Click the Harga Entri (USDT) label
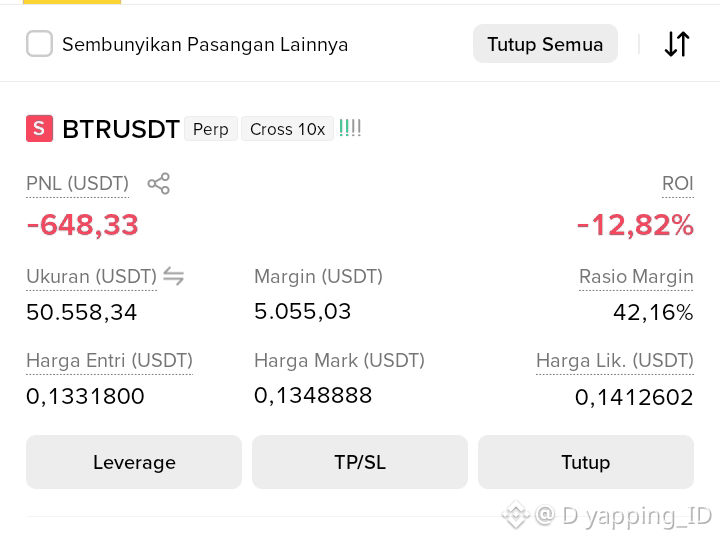This screenshot has width=720, height=540. click(x=109, y=360)
